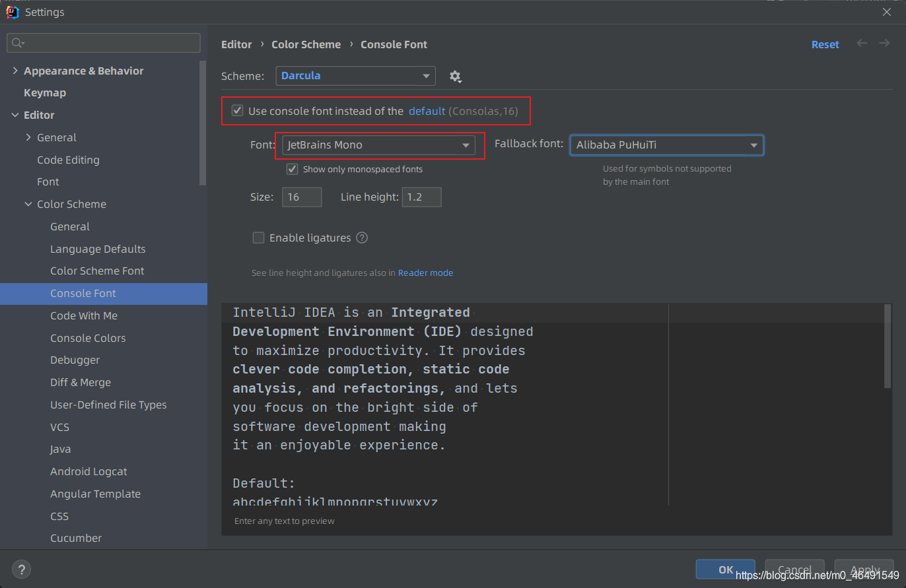Focus the settings search field
Screen dimensions: 906x588
click(x=104, y=43)
